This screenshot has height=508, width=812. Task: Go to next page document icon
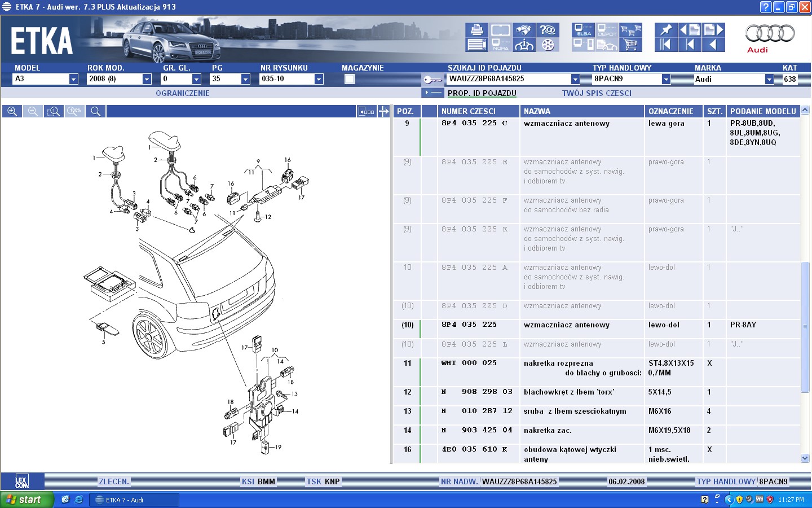(713, 30)
